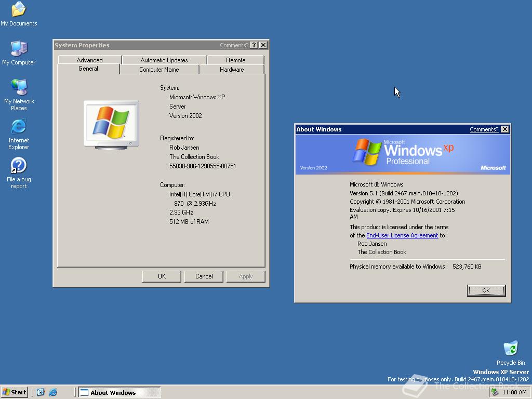This screenshot has height=399, width=532.
Task: Click the Windows logo monitor image in System Properties
Action: point(111,125)
